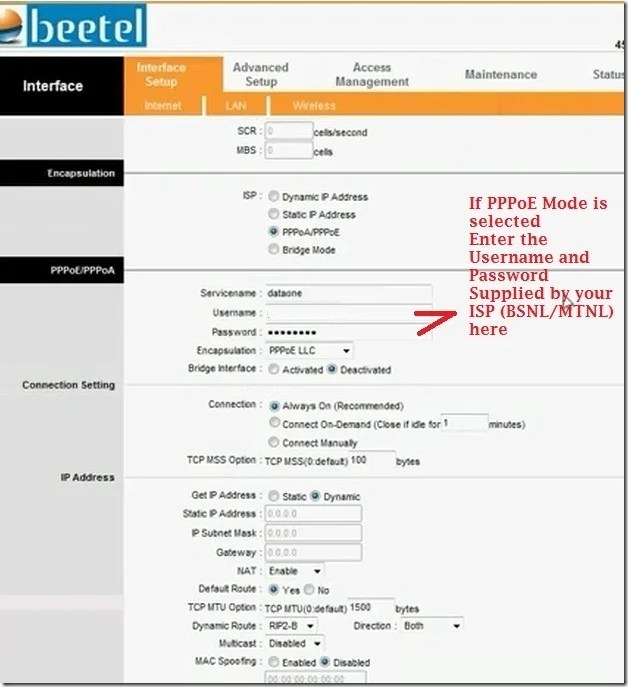Click the IP Address section label
This screenshot has height=687, width=628.
[88, 477]
